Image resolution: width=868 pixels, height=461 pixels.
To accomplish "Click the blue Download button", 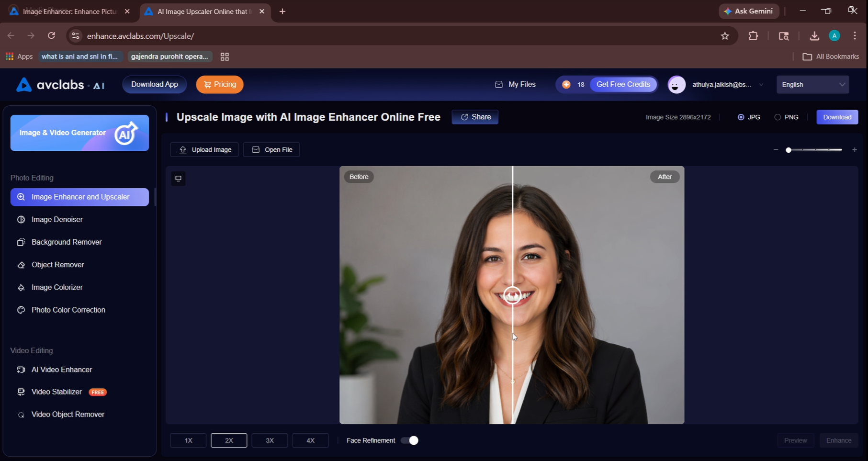I will coord(837,117).
